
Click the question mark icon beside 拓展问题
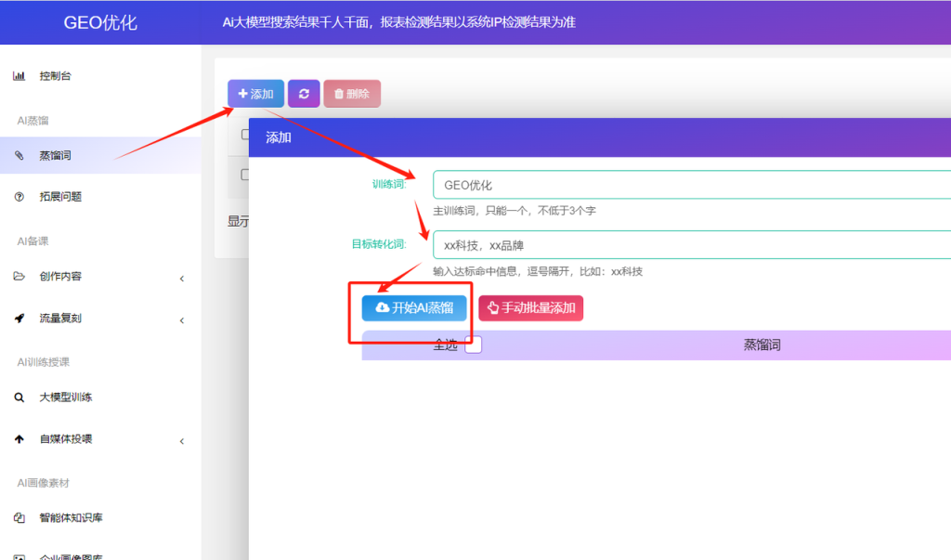pos(19,197)
